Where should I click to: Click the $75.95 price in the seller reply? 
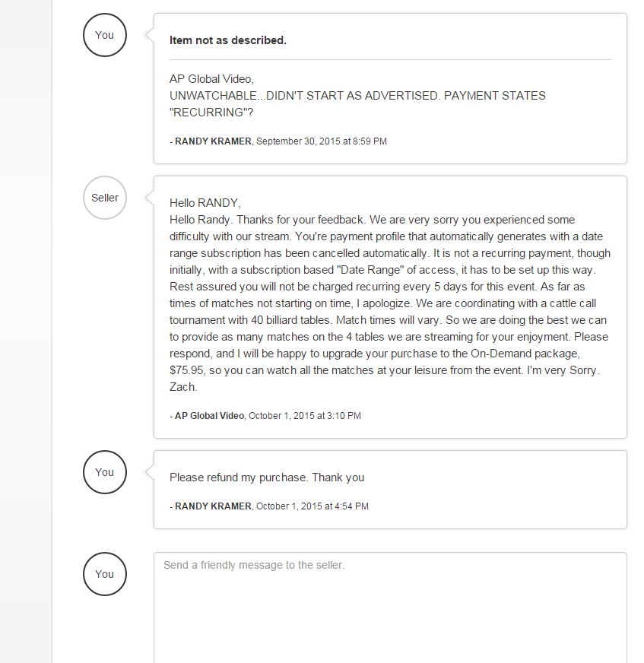click(187, 370)
